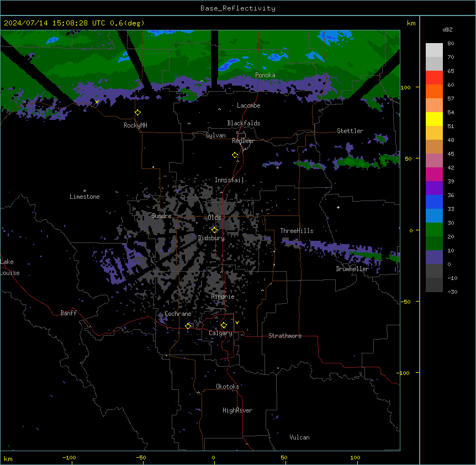Viewport: 476px width, 465px height.
Task: Click the yellow diamond marker above RockyMH
Action: point(137,113)
